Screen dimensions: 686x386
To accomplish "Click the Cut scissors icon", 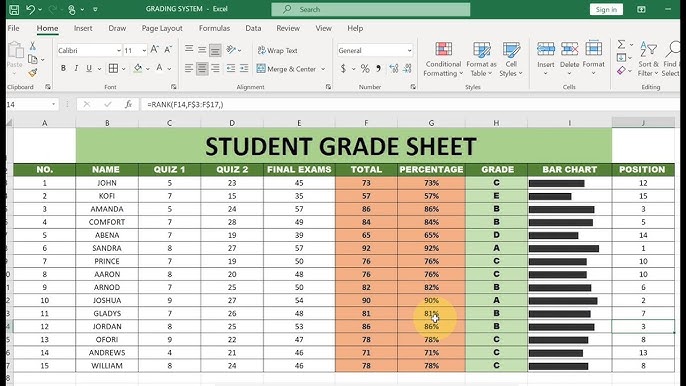I will tap(32, 46).
